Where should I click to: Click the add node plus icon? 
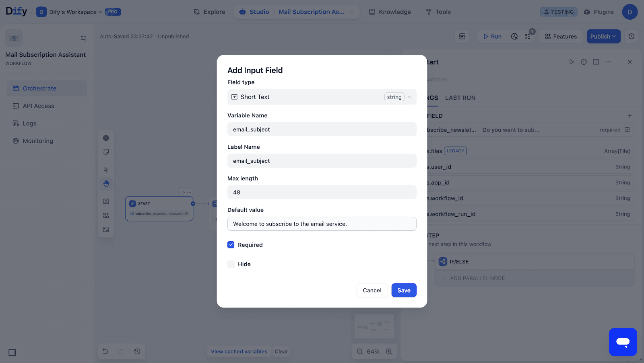[x=106, y=138]
